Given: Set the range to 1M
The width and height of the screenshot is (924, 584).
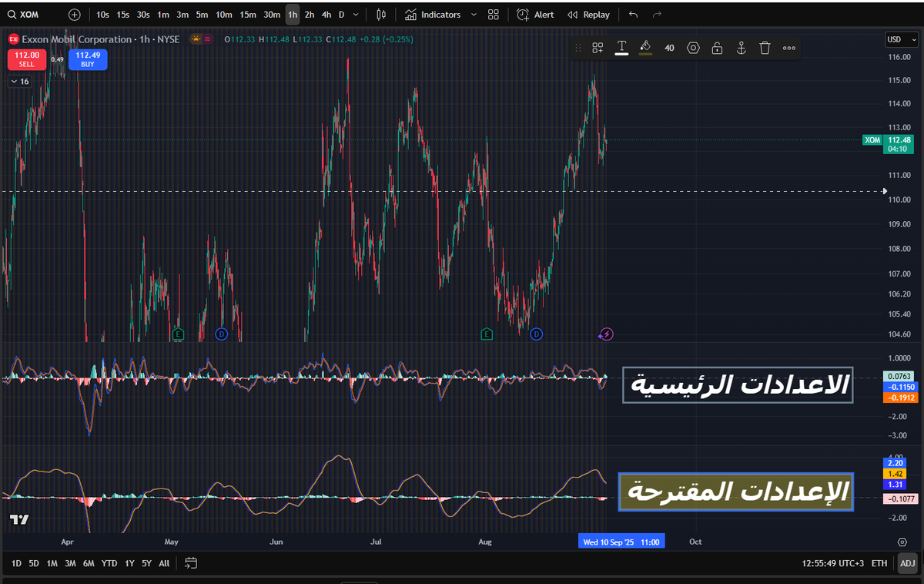Looking at the screenshot, I should (x=52, y=564).
